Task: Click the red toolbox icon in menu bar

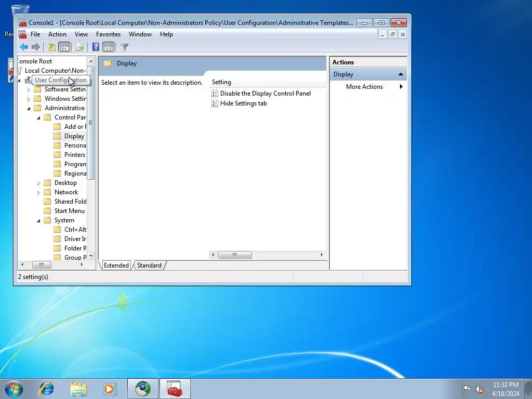Action: [x=22, y=34]
